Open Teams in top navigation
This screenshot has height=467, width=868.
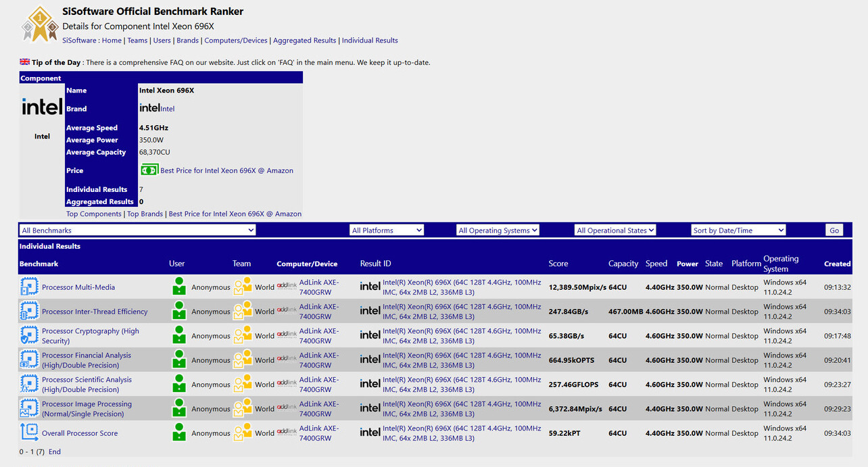[137, 41]
